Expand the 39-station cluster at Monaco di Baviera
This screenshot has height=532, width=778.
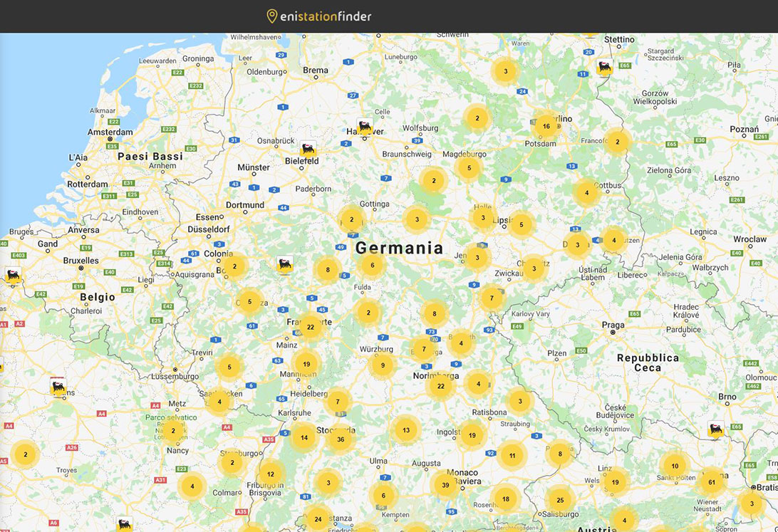point(445,485)
